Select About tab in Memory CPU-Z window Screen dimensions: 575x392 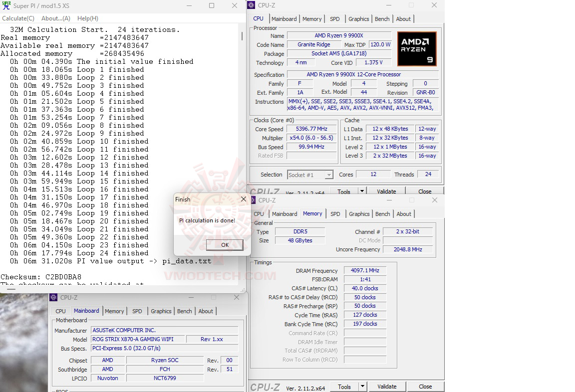(404, 214)
